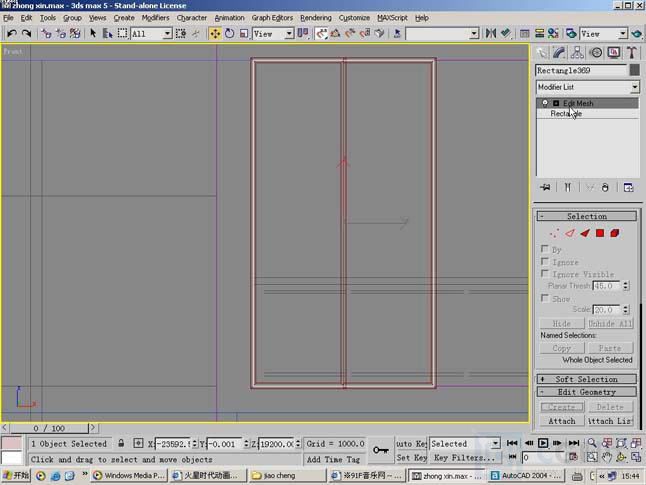Activate the Select and Move tool
The height and width of the screenshot is (485, 646).
(215, 33)
